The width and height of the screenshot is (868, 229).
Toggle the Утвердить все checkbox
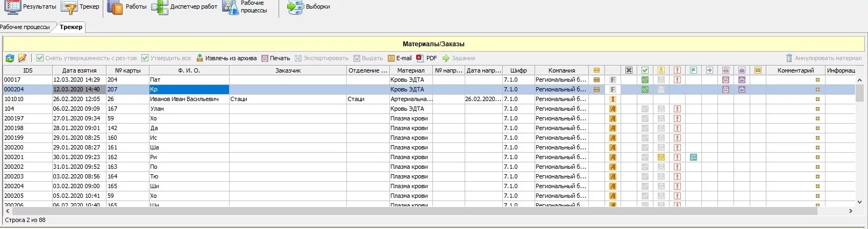(145, 58)
